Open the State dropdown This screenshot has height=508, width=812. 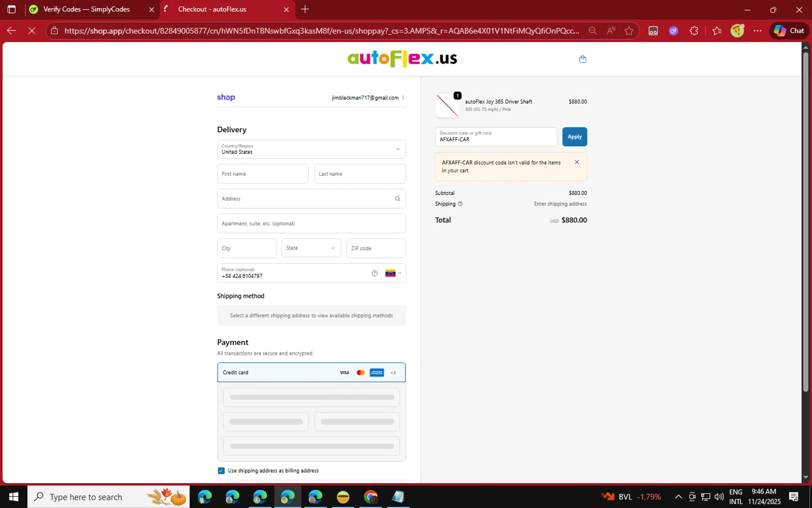(311, 248)
